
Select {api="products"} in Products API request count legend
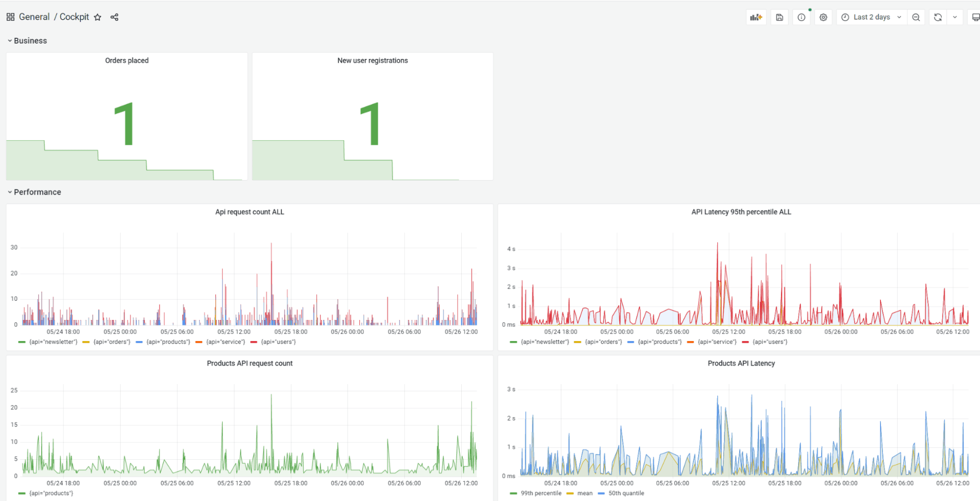click(51, 493)
